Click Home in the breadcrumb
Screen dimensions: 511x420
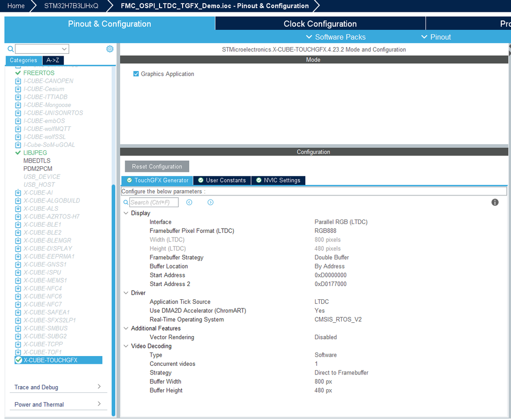point(16,6)
